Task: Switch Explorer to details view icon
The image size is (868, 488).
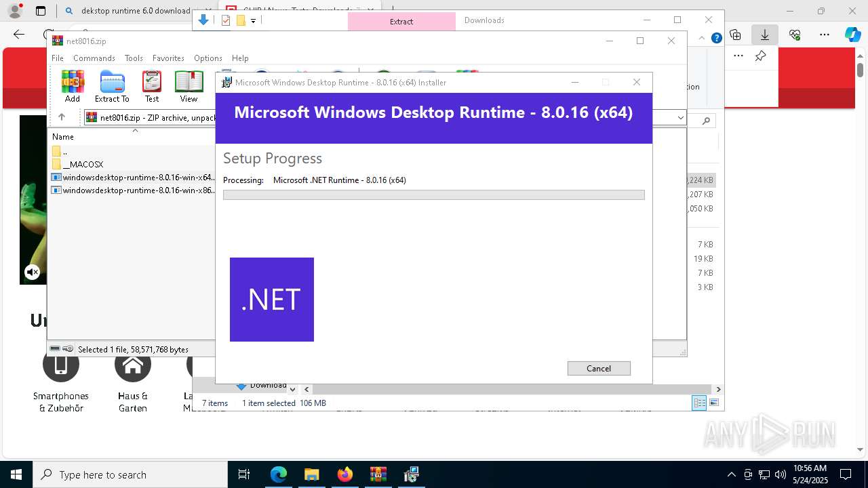Action: [699, 403]
